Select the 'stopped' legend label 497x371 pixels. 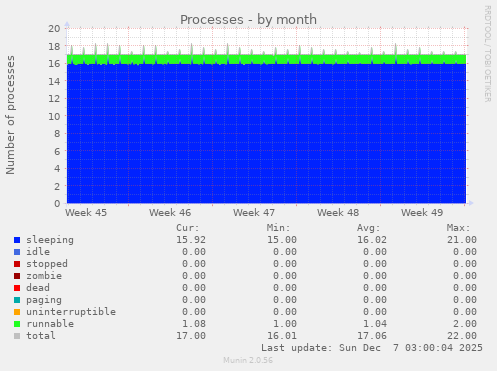click(x=47, y=264)
